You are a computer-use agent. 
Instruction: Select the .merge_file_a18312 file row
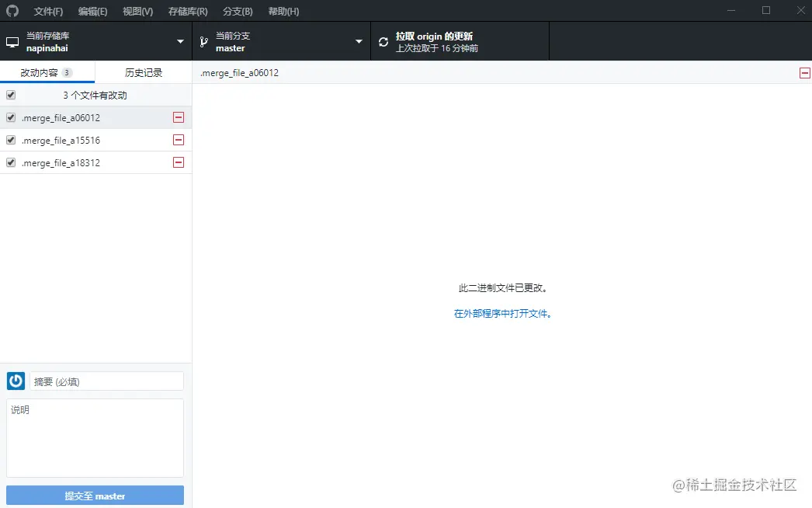(x=95, y=163)
